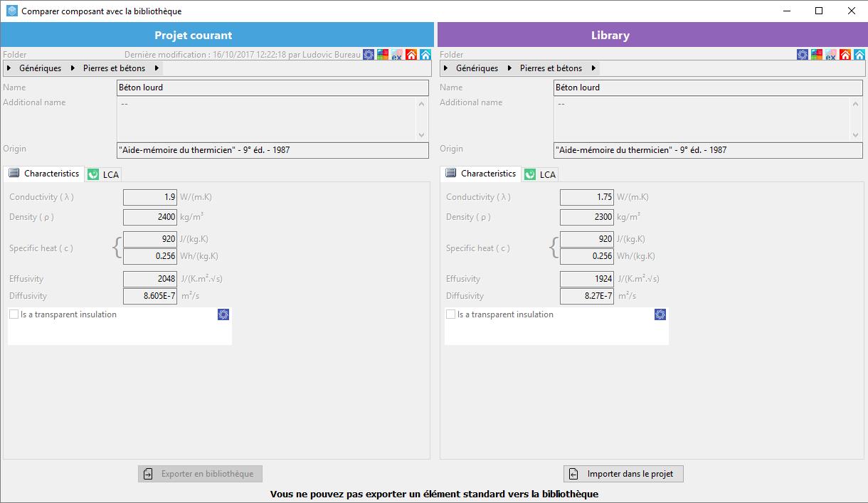
Task: Click 'Dernière modification' text in Projet courant
Action: [x=243, y=55]
